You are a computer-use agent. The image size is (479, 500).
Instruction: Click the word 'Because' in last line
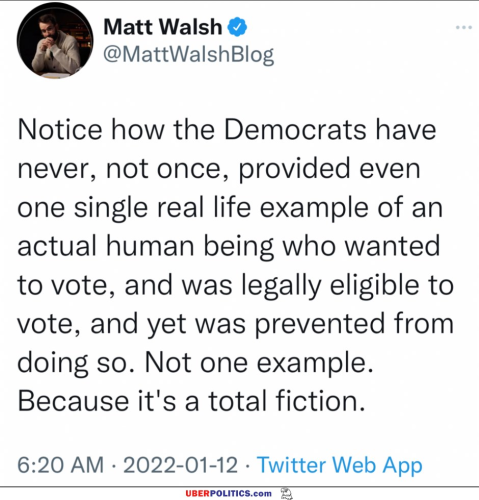click(73, 401)
